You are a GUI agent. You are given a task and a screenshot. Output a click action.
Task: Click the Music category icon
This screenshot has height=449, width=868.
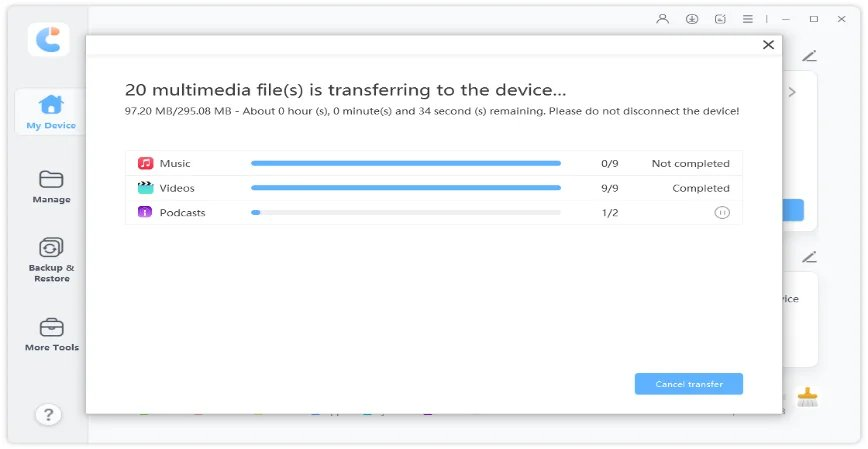coord(145,163)
